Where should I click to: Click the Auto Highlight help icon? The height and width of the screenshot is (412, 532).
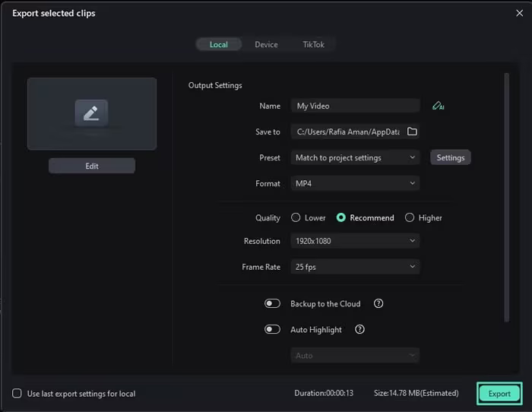pyautogui.click(x=360, y=330)
